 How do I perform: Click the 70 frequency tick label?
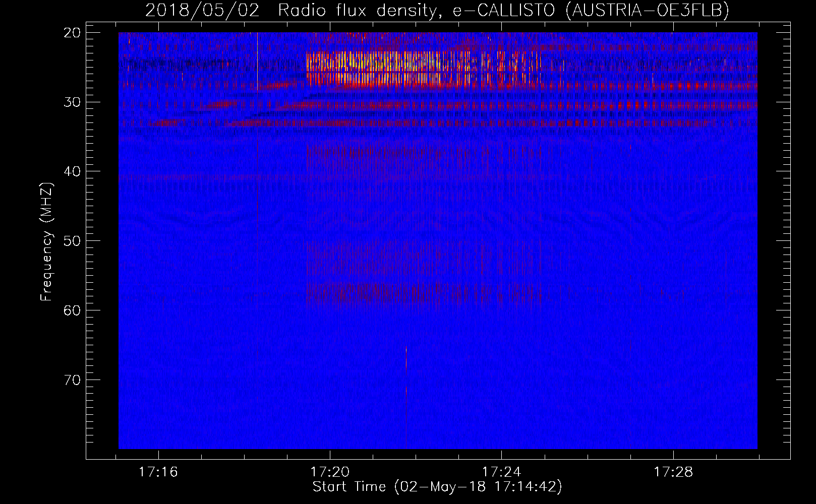coord(72,380)
